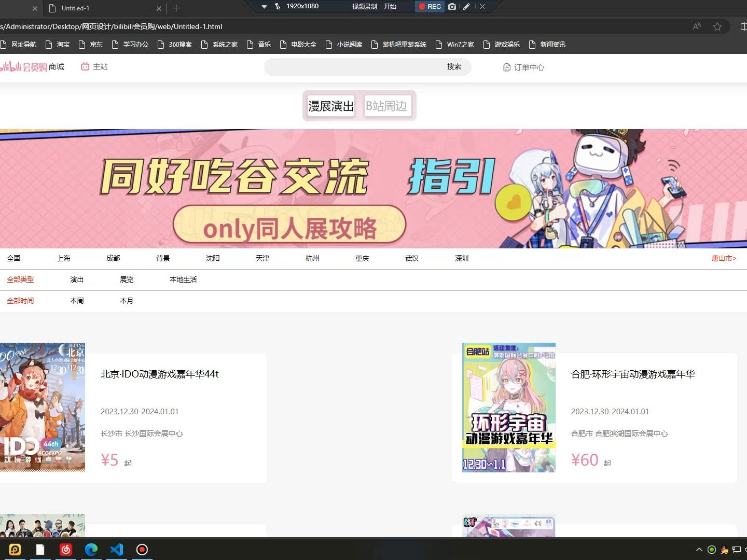The height and width of the screenshot is (560, 747).
Task: Open Visual Studio Code from the taskbar
Action: (117, 550)
